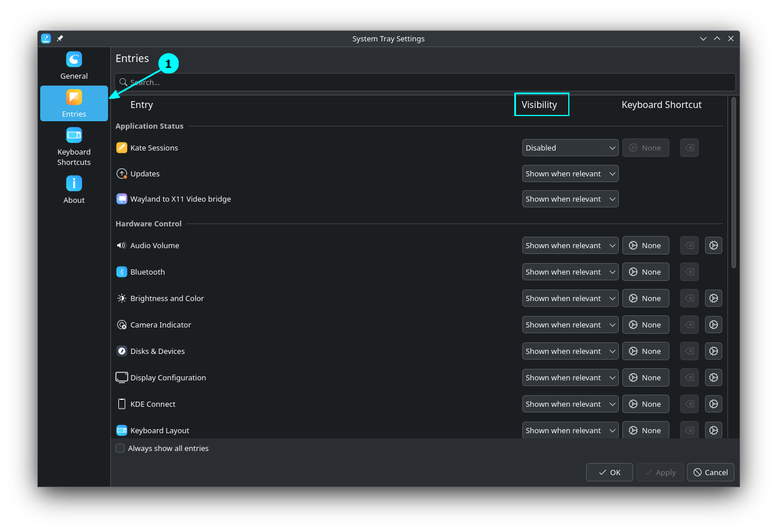778x532 pixels.
Task: Click the Camera Indicator icon
Action: [x=121, y=324]
